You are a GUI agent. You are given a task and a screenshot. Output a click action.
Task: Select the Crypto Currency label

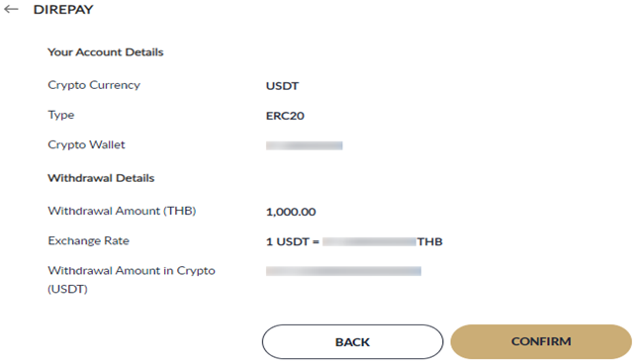94,85
